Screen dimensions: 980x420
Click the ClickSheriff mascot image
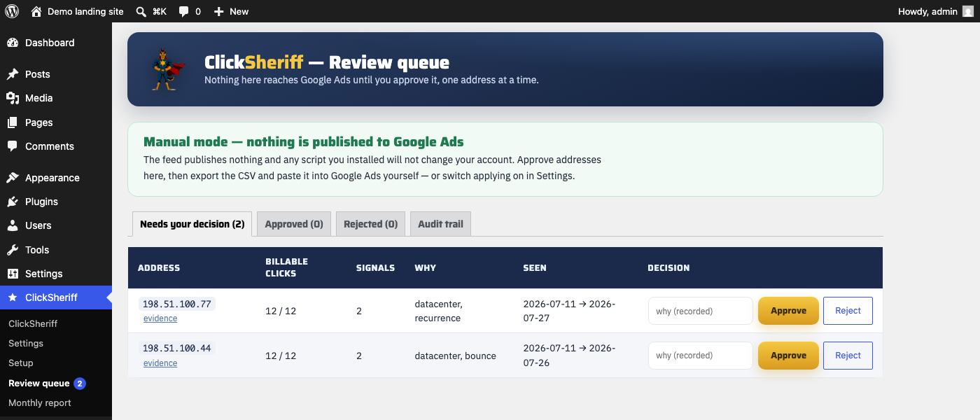pos(168,69)
